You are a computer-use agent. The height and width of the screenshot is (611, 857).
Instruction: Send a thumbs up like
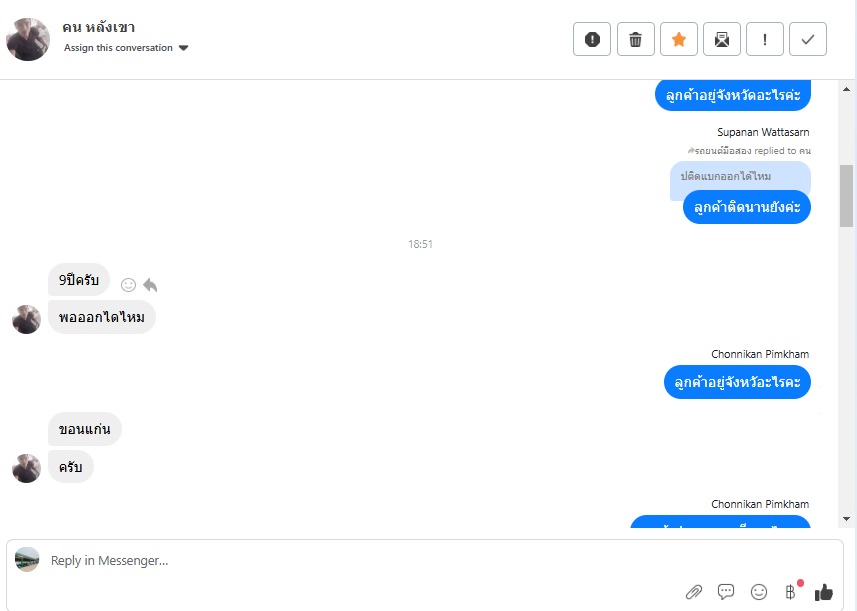click(x=824, y=592)
